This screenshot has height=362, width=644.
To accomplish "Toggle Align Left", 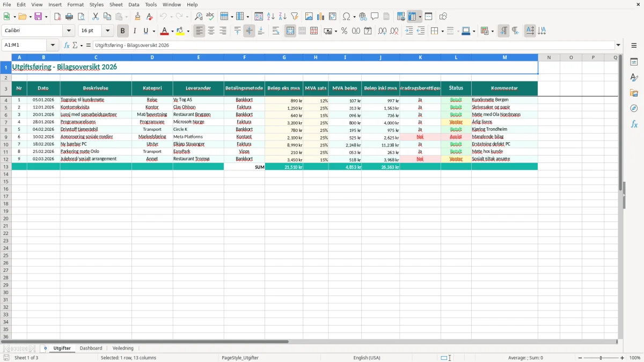I will (200, 31).
